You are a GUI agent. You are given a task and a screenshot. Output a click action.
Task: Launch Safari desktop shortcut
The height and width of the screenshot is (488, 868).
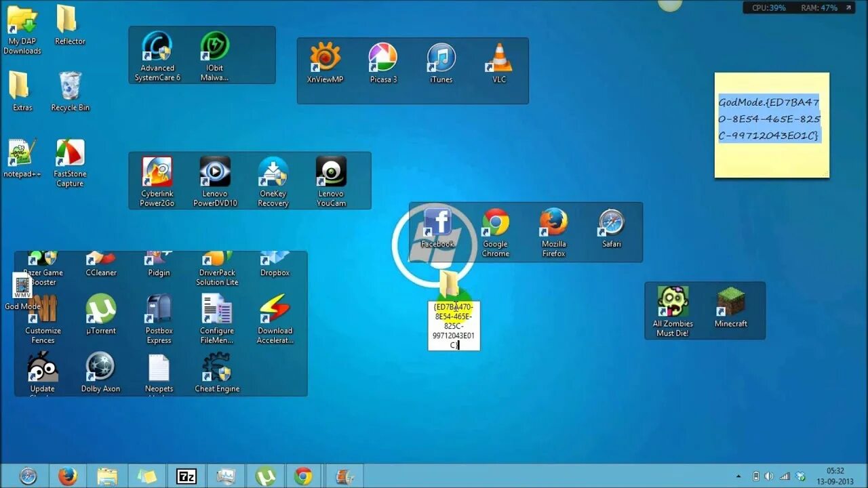[612, 228]
